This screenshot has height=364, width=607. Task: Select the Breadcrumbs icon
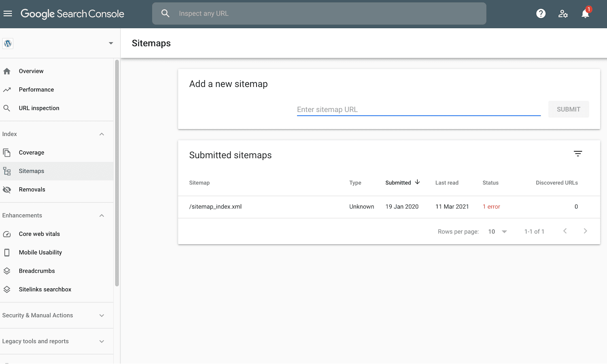coord(7,271)
